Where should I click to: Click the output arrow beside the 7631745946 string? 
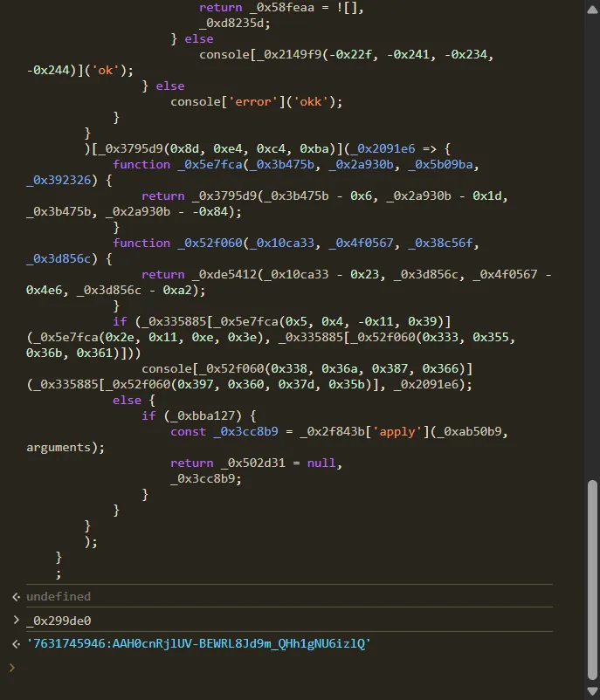[16, 644]
